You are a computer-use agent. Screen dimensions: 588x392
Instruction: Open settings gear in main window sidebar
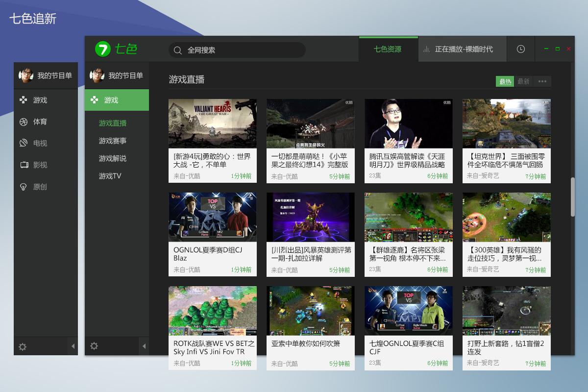tap(94, 346)
